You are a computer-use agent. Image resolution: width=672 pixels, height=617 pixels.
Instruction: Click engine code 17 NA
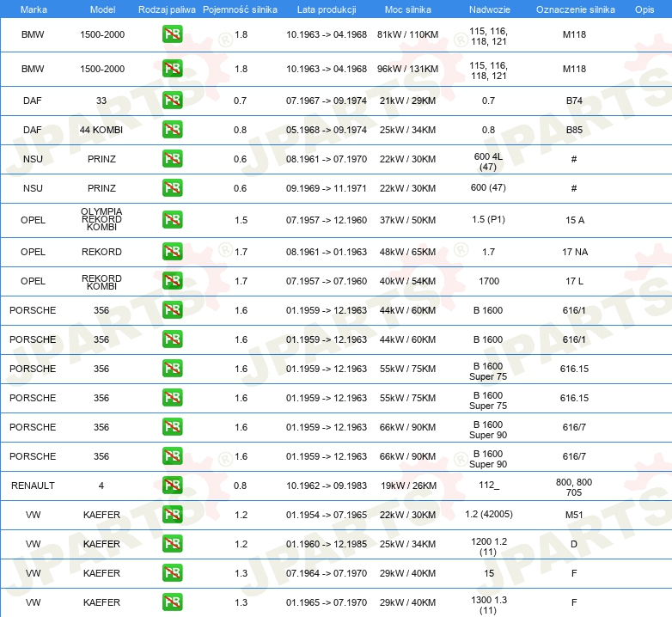point(575,252)
